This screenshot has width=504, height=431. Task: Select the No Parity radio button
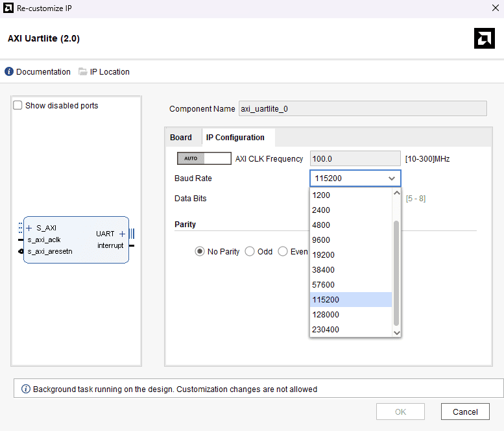[x=200, y=252]
